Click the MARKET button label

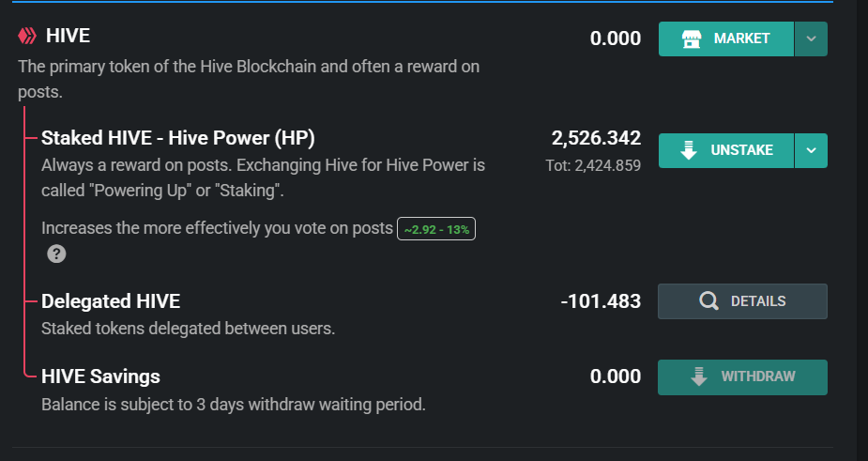(x=741, y=38)
